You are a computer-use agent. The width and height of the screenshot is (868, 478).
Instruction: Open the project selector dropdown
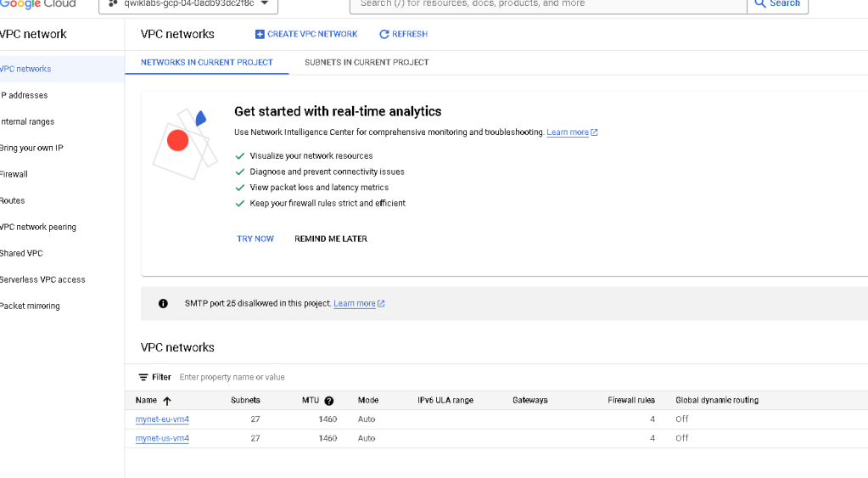pyautogui.click(x=188, y=4)
